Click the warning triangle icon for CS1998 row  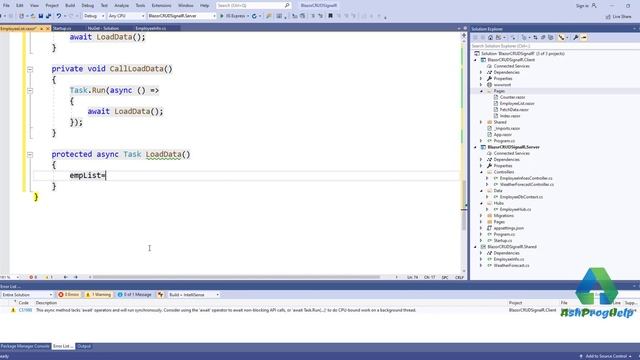(13, 310)
